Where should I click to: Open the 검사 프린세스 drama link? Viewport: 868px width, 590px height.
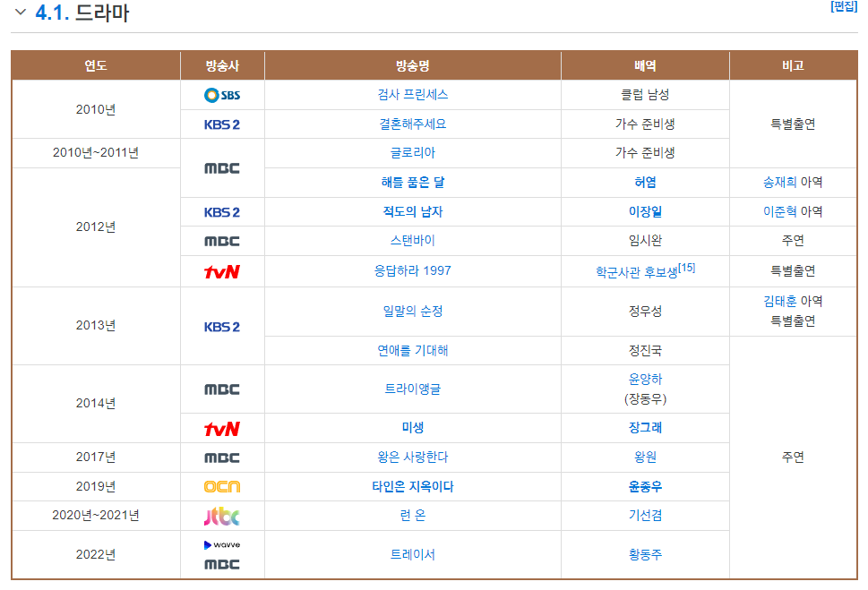(x=413, y=95)
